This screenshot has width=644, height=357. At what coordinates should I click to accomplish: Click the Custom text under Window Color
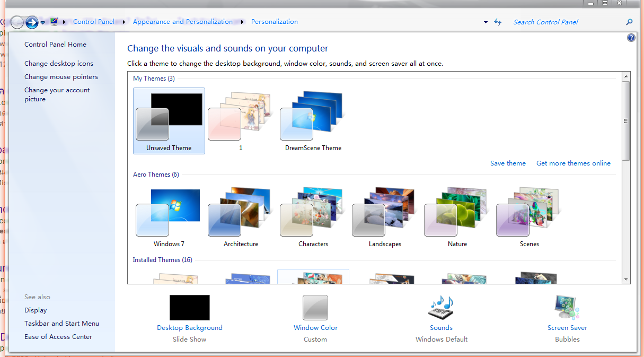(315, 339)
